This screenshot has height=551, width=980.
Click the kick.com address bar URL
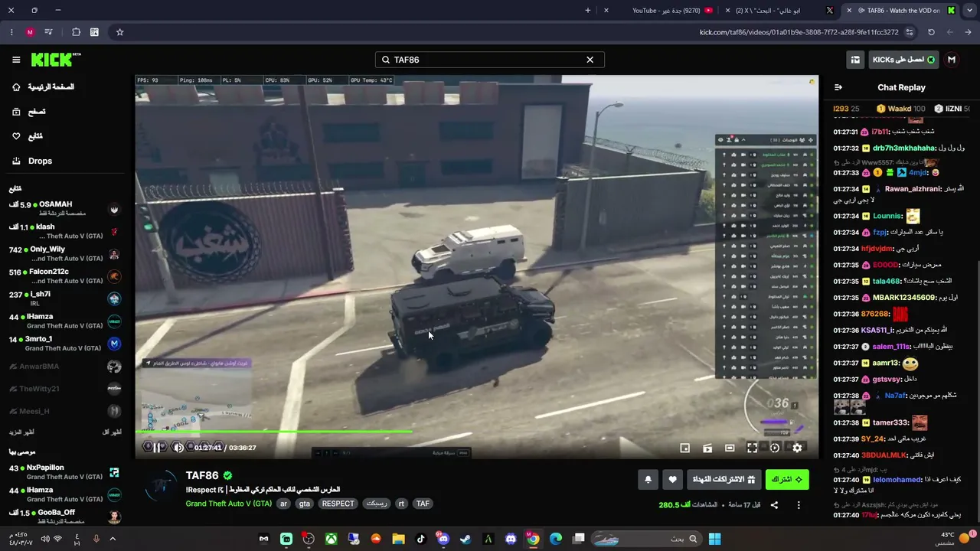tap(799, 32)
